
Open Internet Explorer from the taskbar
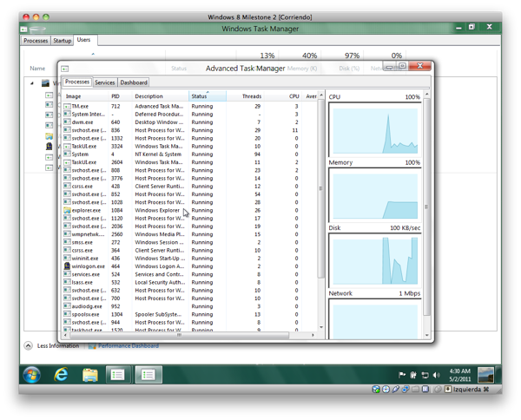[x=61, y=375]
